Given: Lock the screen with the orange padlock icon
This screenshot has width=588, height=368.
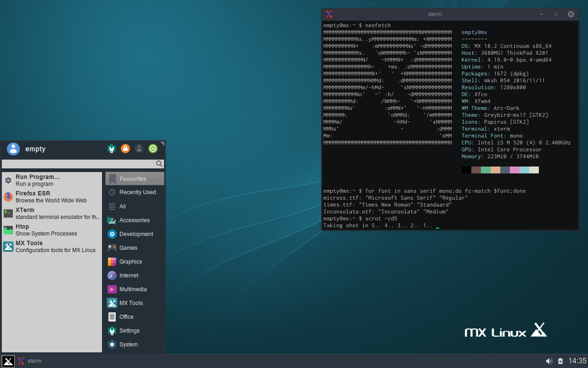Looking at the screenshot, I should coord(125,149).
